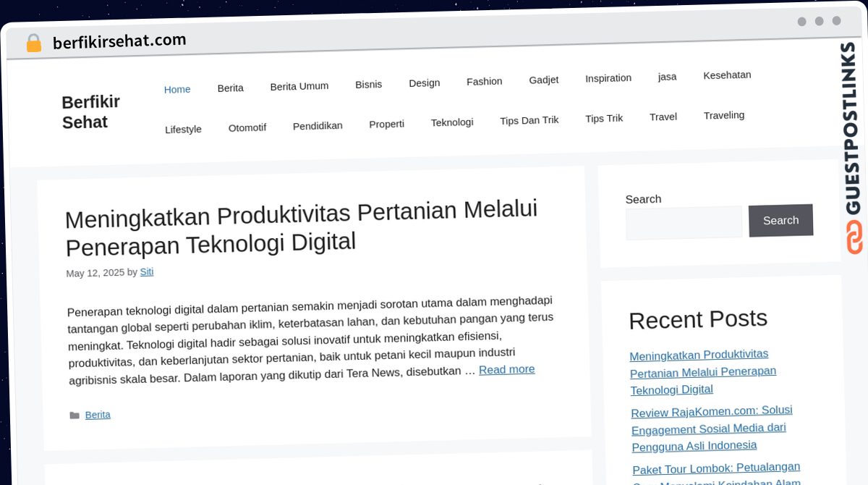Open the Berita category link under the post
Image resolution: width=868 pixels, height=485 pixels.
[98, 416]
